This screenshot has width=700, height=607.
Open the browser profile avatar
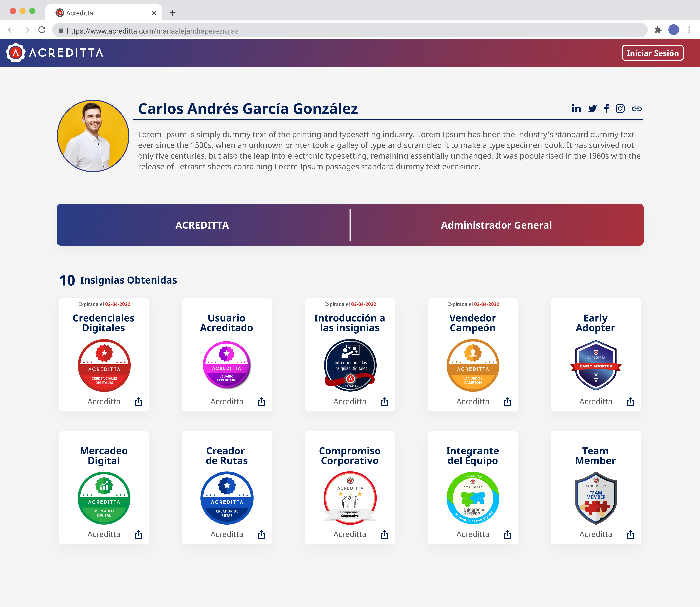point(674,30)
